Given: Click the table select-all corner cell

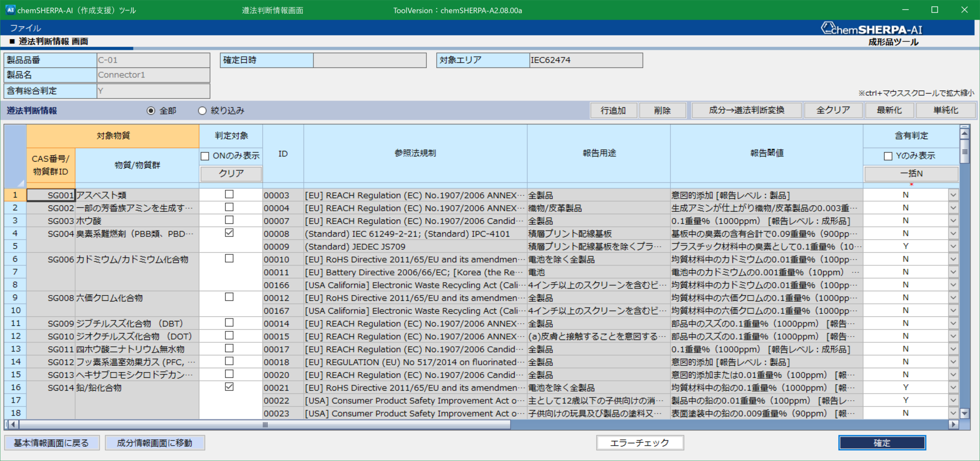Looking at the screenshot, I should pyautogui.click(x=15, y=156).
